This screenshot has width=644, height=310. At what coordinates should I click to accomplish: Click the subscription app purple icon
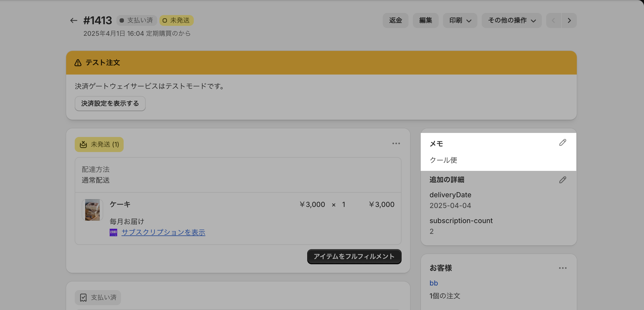(x=113, y=232)
